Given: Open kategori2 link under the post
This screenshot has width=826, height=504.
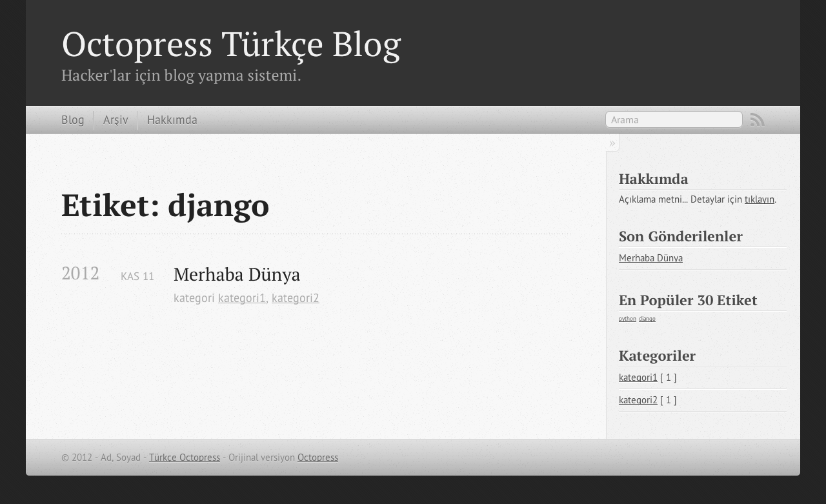Looking at the screenshot, I should pyautogui.click(x=296, y=298).
